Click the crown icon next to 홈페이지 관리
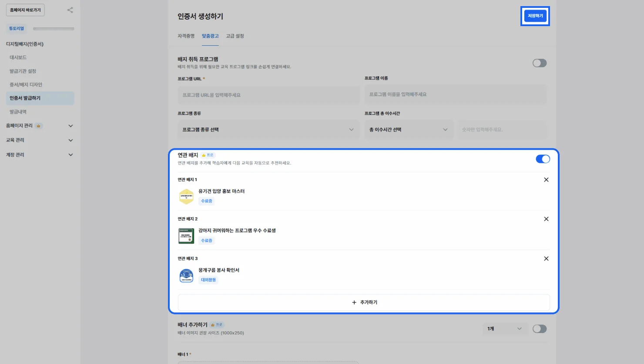 pyautogui.click(x=38, y=126)
